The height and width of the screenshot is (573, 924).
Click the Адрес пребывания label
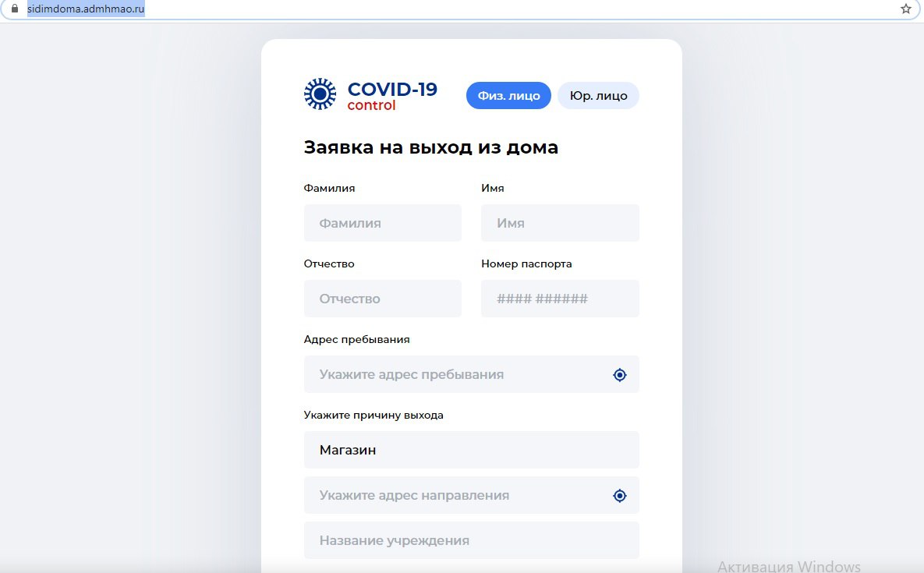point(356,339)
